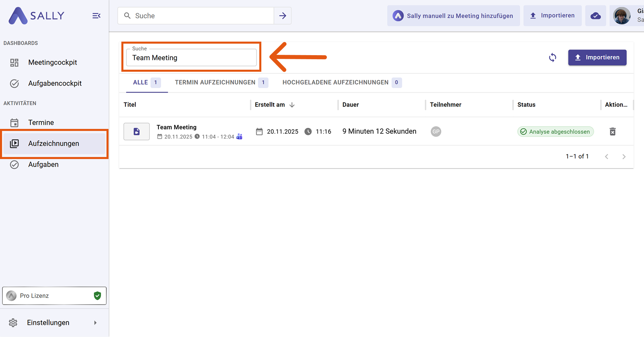Click the GP participant avatar
This screenshot has height=337, width=644.
pyautogui.click(x=436, y=132)
